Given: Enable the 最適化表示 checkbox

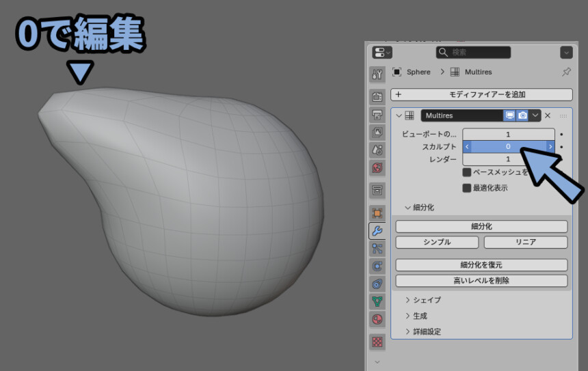Looking at the screenshot, I should pyautogui.click(x=467, y=188).
